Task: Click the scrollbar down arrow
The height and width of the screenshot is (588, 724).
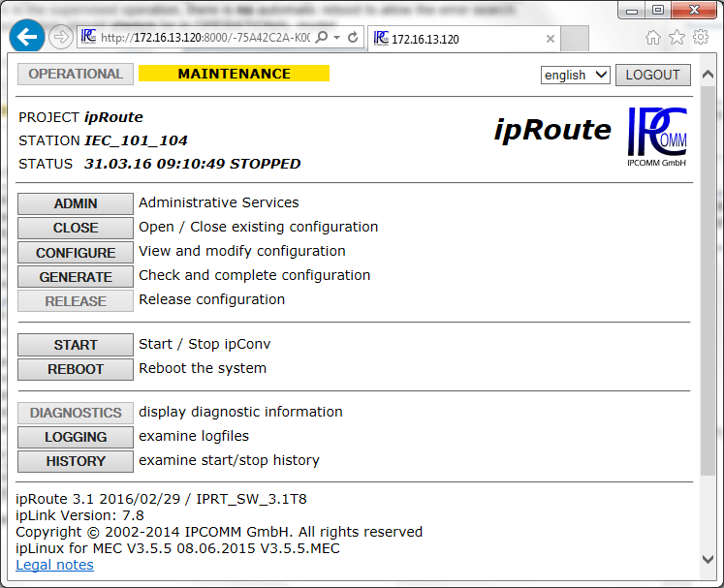Action: [x=708, y=559]
